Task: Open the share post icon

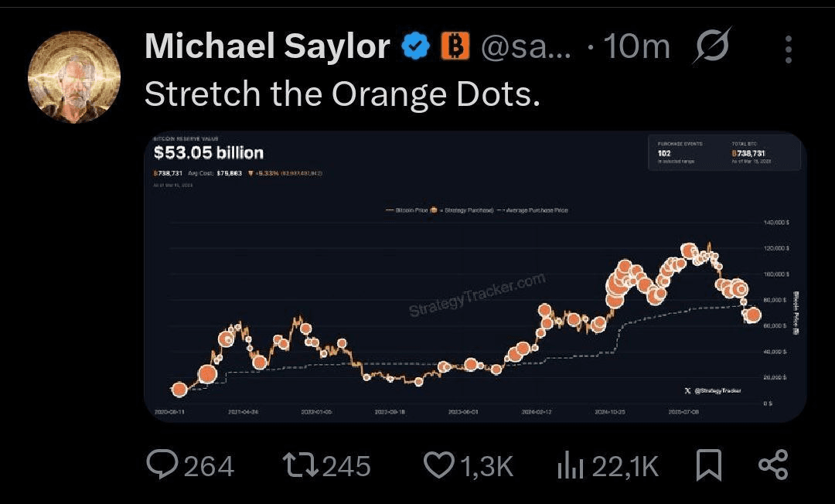Action: (x=772, y=465)
